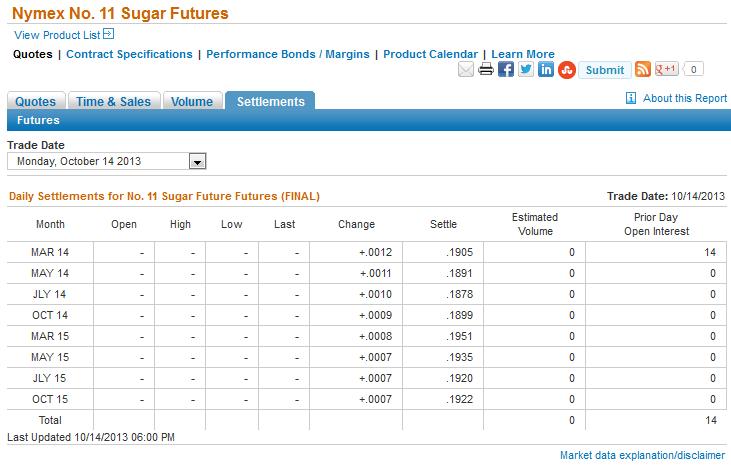Click the printer icon
731x465 pixels.
pyautogui.click(x=486, y=69)
